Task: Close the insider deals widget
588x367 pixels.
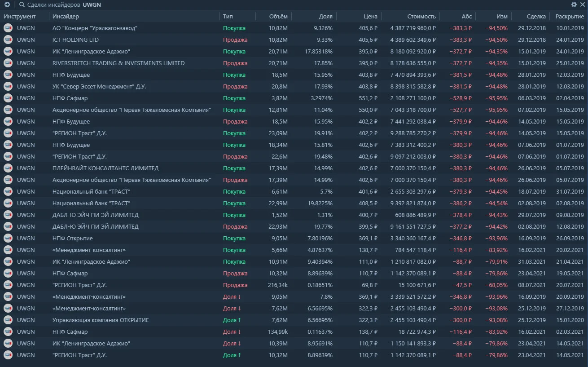Action: (x=582, y=4)
